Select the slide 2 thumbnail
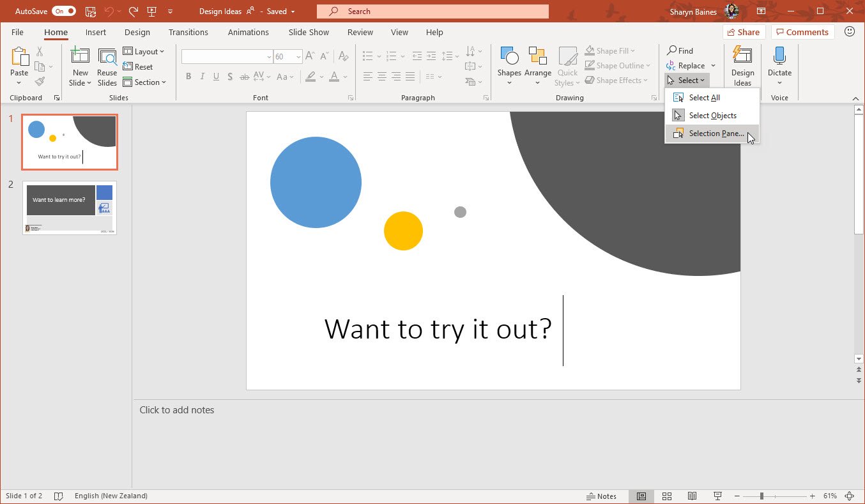This screenshot has width=865, height=504. 70,208
